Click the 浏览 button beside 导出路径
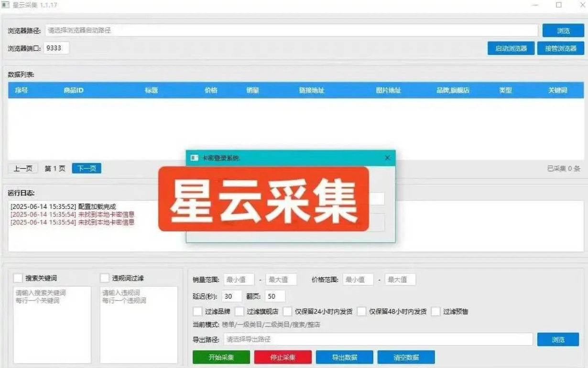 click(558, 339)
